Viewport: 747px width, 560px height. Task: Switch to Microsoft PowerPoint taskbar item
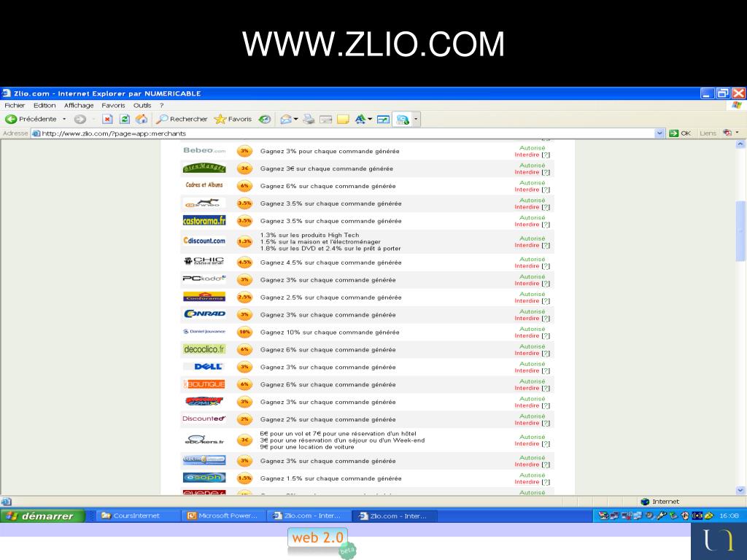(224, 516)
